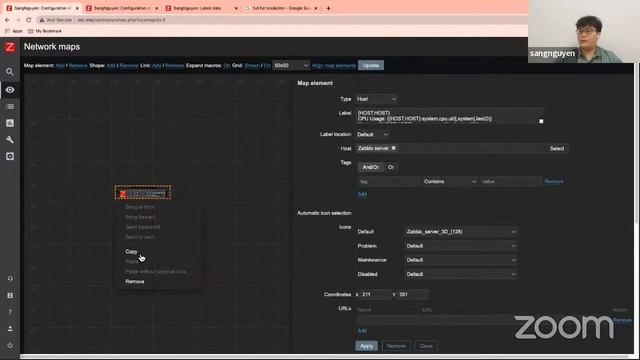Select the And/Or tag evaluation option
This screenshot has height=360, width=640.
[371, 167]
